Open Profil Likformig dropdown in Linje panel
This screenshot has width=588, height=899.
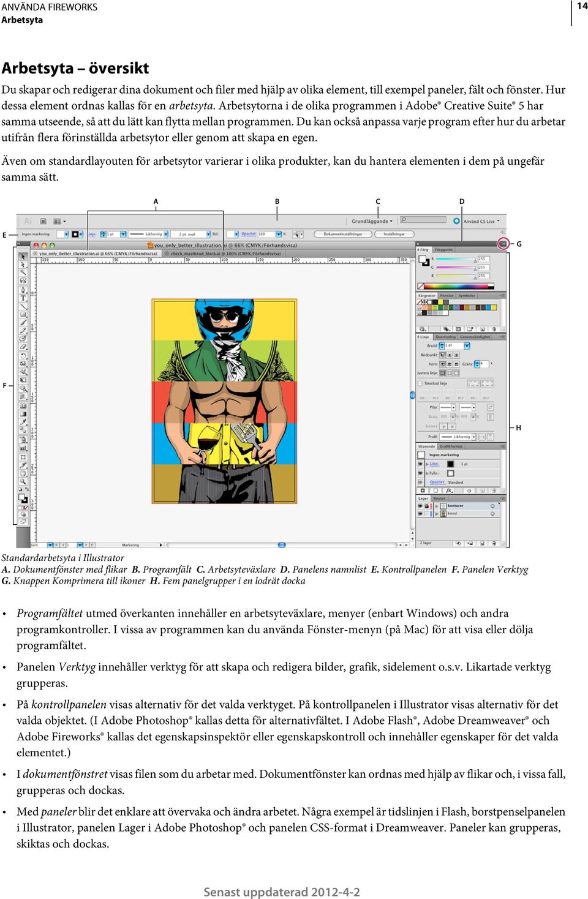(x=474, y=437)
